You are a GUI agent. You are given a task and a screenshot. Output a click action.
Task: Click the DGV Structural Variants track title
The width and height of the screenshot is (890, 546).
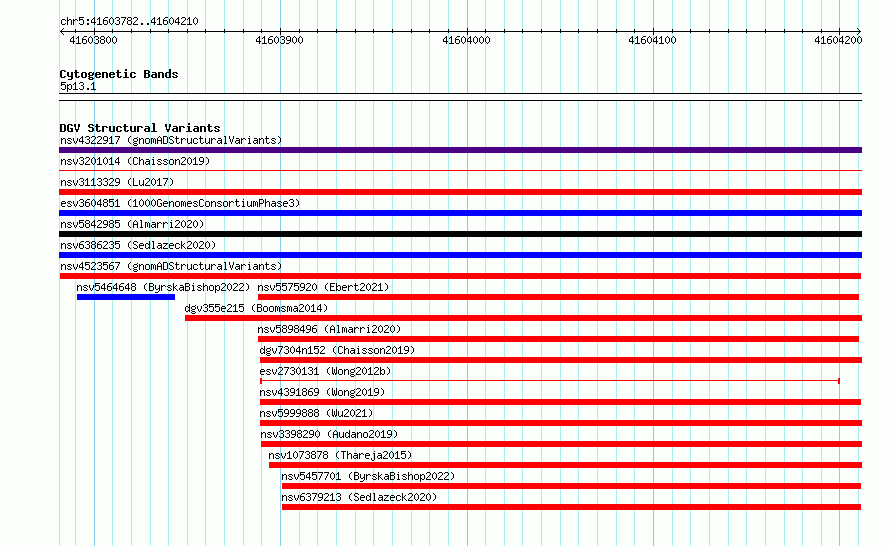click(x=140, y=128)
